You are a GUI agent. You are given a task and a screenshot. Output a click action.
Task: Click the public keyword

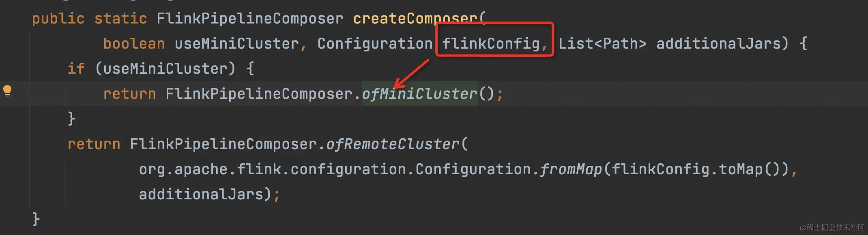[58, 19]
